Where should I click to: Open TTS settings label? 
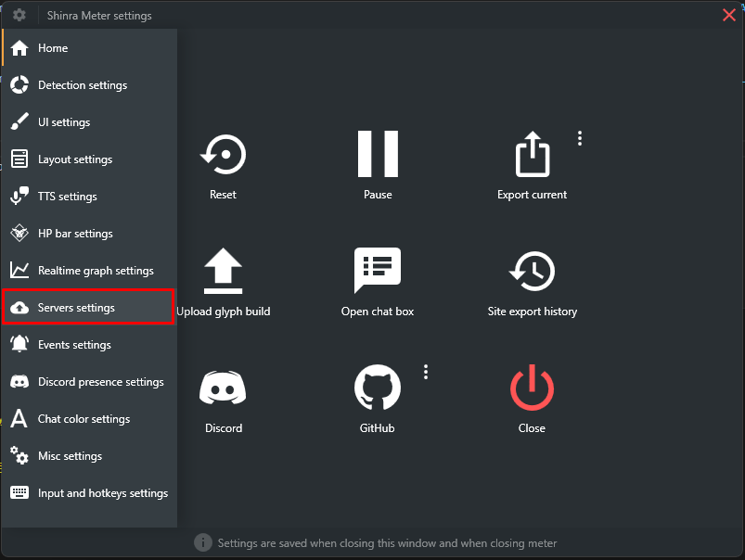tap(68, 197)
